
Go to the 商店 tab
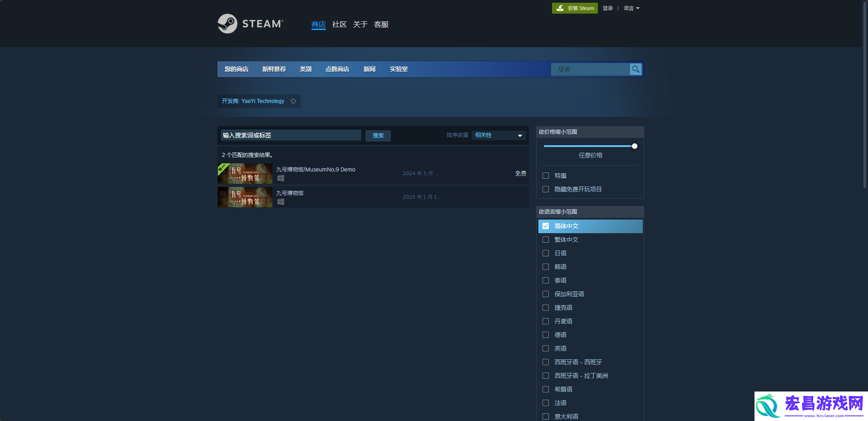click(x=319, y=24)
